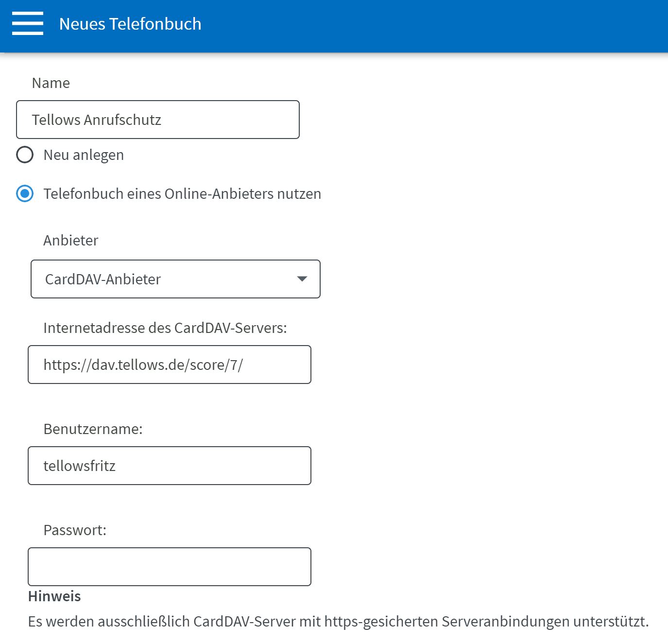Click the Benutzername label

coord(93,429)
